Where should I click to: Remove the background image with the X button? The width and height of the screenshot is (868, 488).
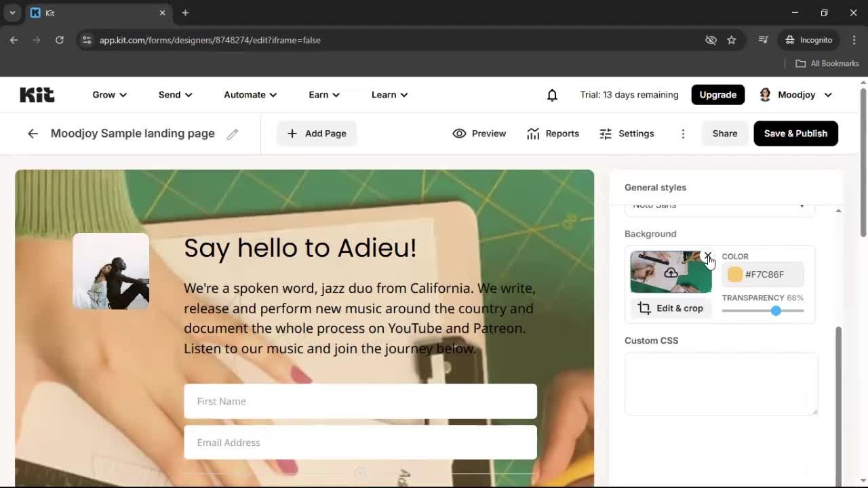click(x=708, y=256)
